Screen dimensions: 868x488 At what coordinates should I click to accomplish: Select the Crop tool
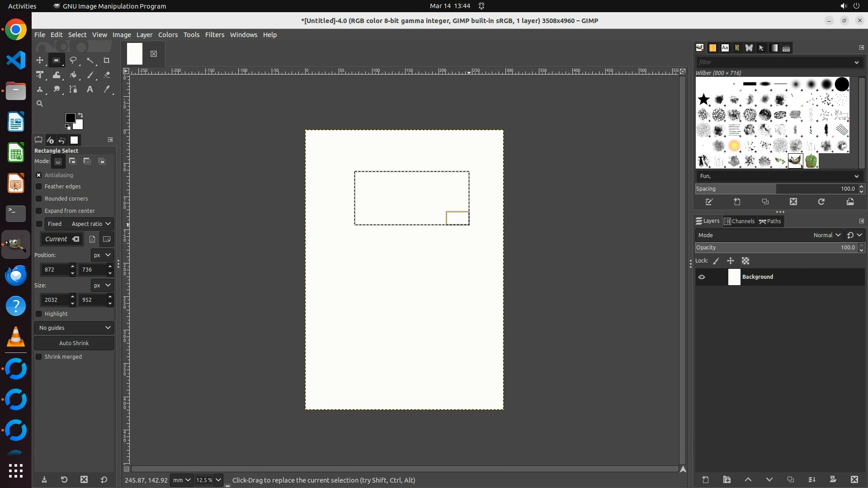(107, 61)
